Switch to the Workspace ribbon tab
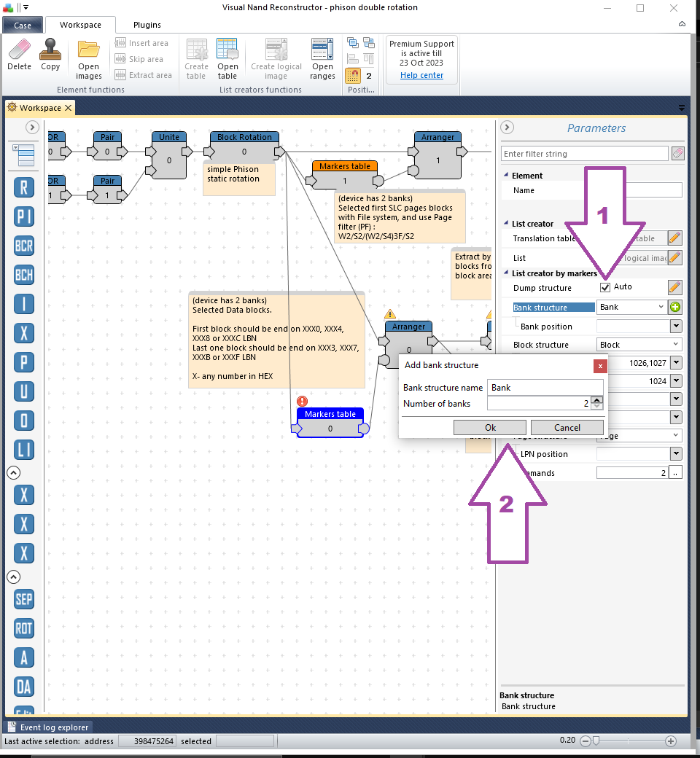 coord(80,25)
